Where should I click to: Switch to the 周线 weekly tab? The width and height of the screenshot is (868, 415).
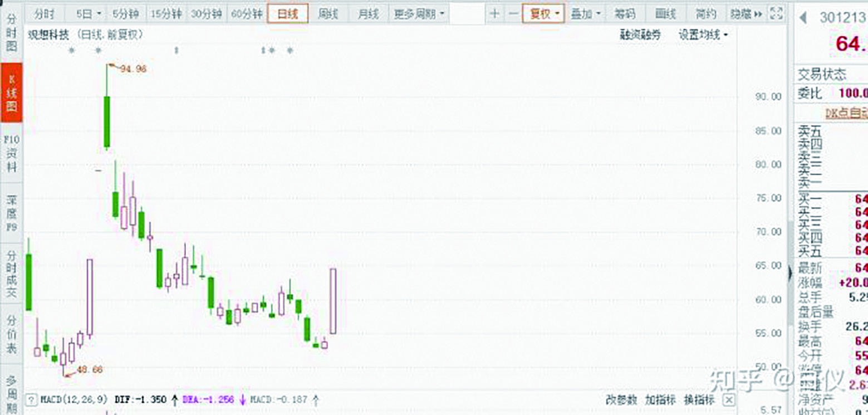coord(328,13)
